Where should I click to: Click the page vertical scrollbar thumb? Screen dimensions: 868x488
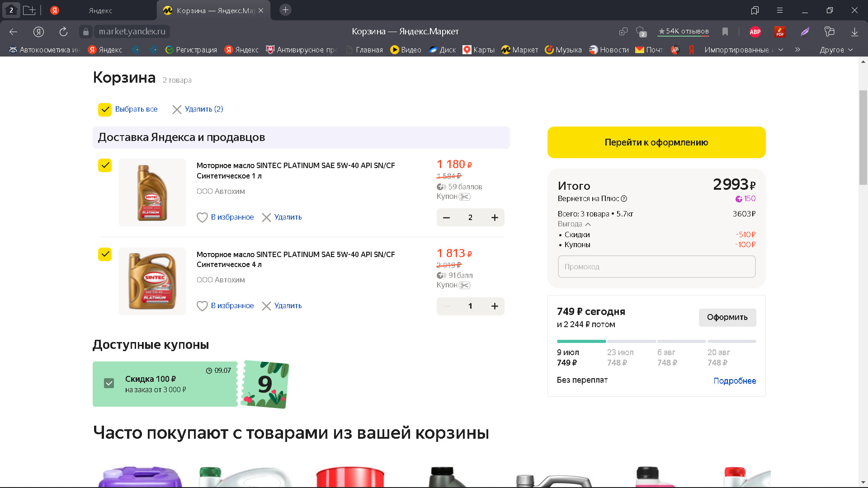(863, 138)
